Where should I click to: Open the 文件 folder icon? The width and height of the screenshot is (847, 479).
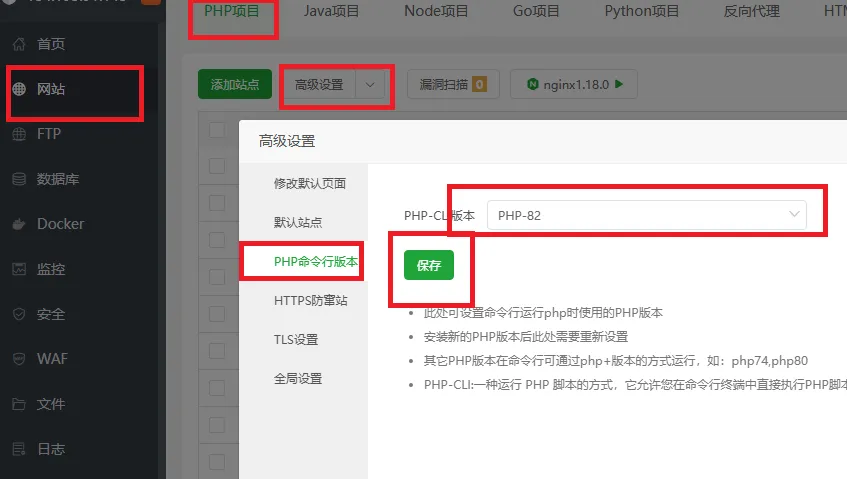coord(19,404)
